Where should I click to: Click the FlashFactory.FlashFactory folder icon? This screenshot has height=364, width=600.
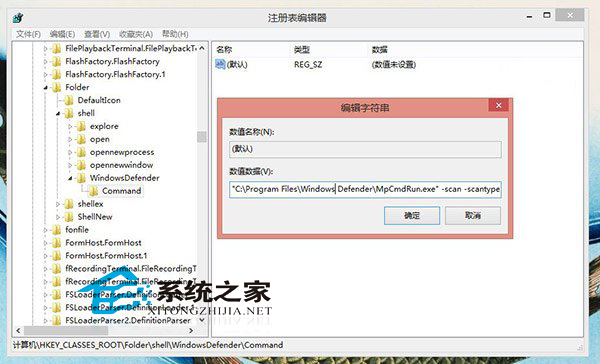click(57, 62)
